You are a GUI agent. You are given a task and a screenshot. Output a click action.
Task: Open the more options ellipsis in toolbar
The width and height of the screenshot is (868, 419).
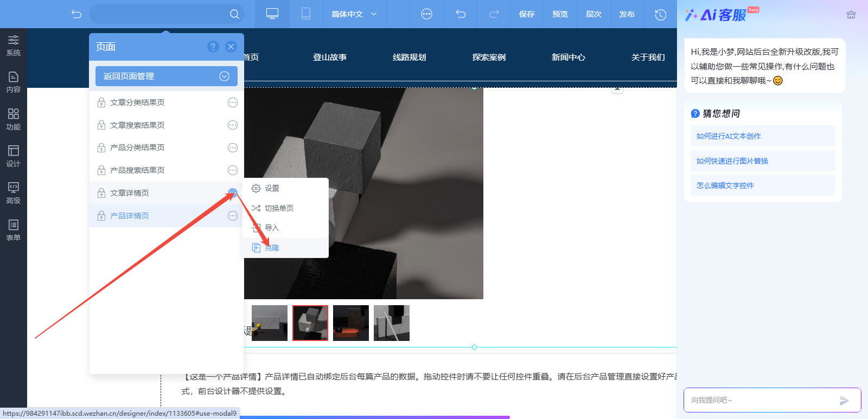pyautogui.click(x=427, y=14)
